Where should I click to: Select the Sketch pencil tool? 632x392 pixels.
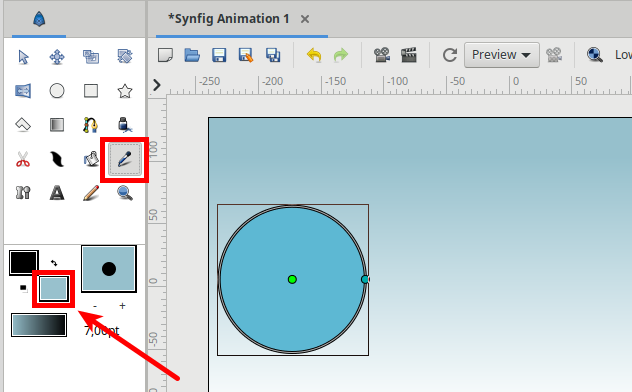pyautogui.click(x=91, y=193)
